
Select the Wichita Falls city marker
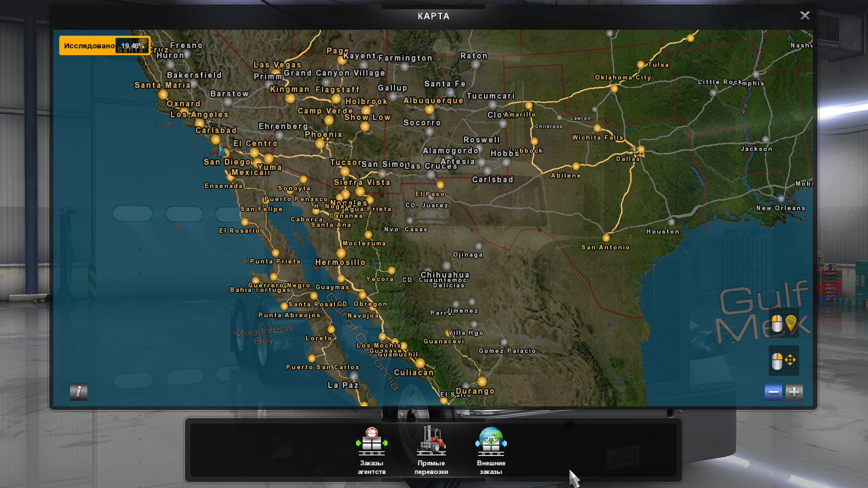coord(597,128)
